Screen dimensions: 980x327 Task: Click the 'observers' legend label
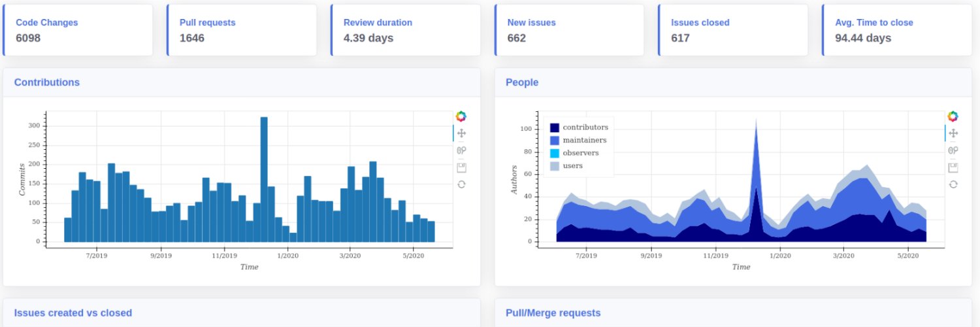click(x=581, y=153)
